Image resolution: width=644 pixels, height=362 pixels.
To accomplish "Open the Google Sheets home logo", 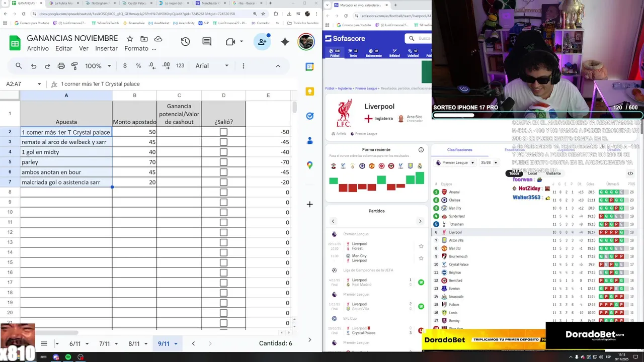I will [x=15, y=43].
